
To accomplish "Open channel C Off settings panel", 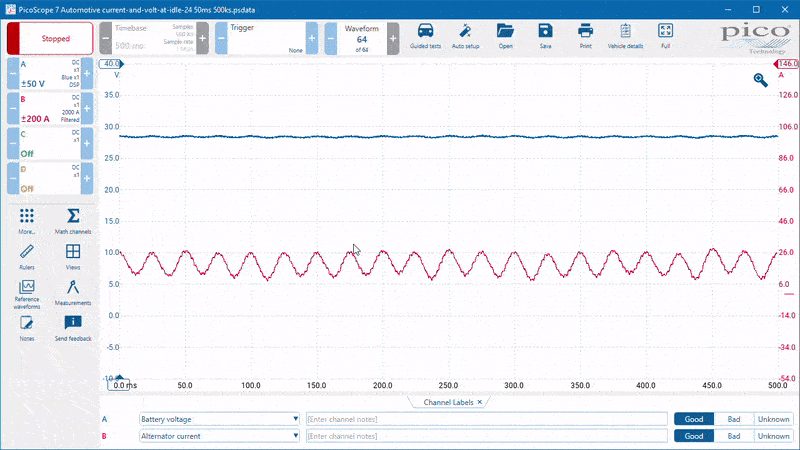I will point(50,143).
